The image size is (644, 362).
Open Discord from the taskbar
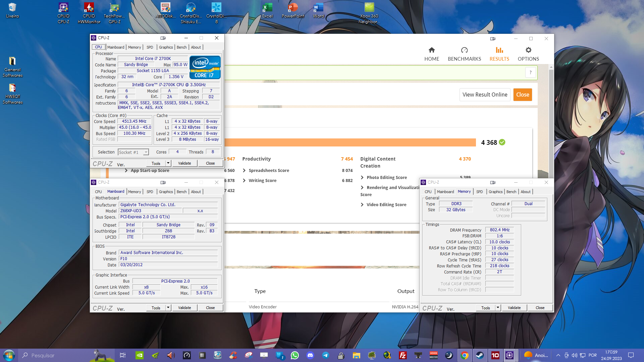pyautogui.click(x=310, y=355)
